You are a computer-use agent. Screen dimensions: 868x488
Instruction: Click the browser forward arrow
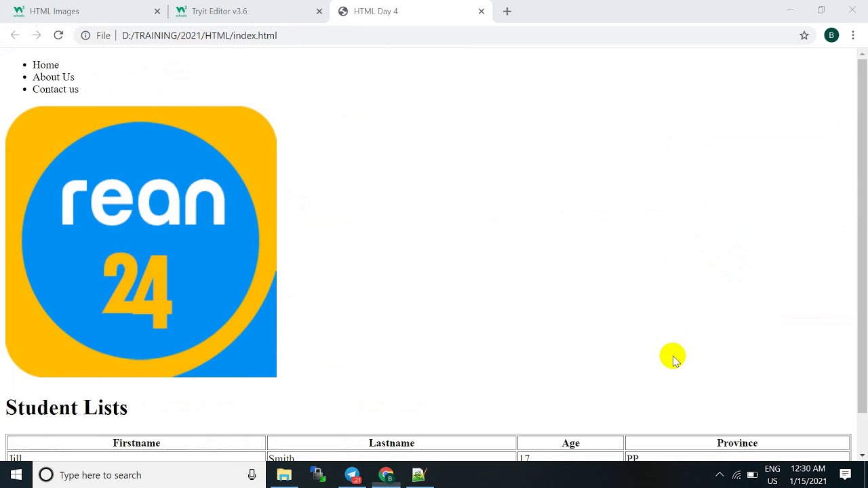37,35
